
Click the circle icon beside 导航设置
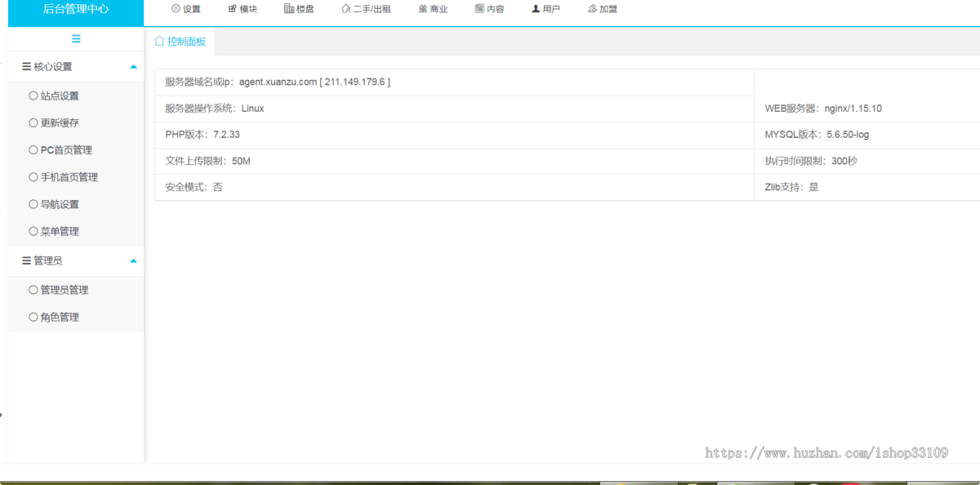pyautogui.click(x=33, y=204)
